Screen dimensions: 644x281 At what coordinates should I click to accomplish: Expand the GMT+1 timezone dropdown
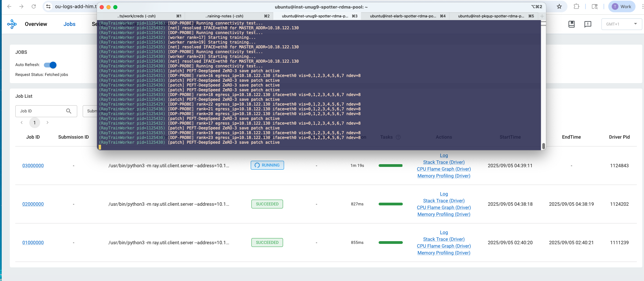(622, 24)
